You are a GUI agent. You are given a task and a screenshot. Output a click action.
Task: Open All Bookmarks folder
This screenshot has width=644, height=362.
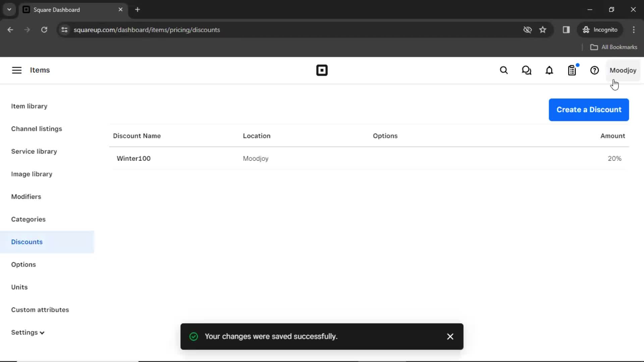click(x=613, y=47)
